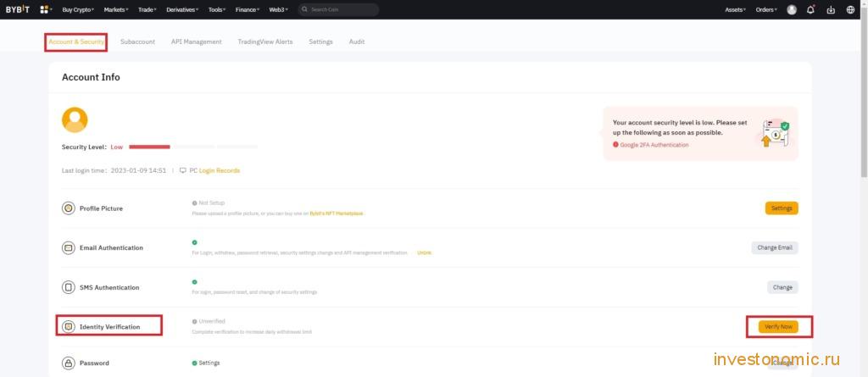Open the notifications bell icon
This screenshot has width=868, height=377.
tap(811, 9)
